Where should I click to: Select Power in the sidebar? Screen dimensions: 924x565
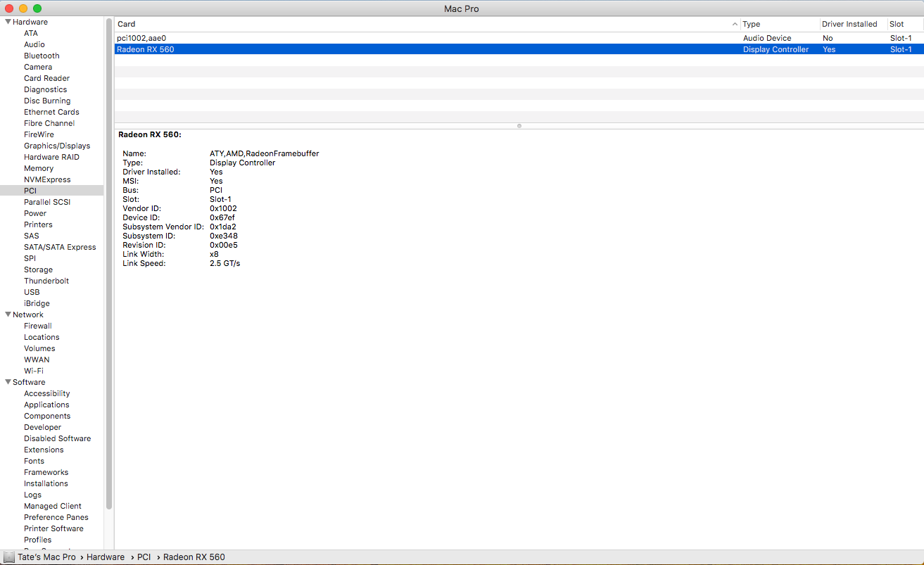click(35, 213)
